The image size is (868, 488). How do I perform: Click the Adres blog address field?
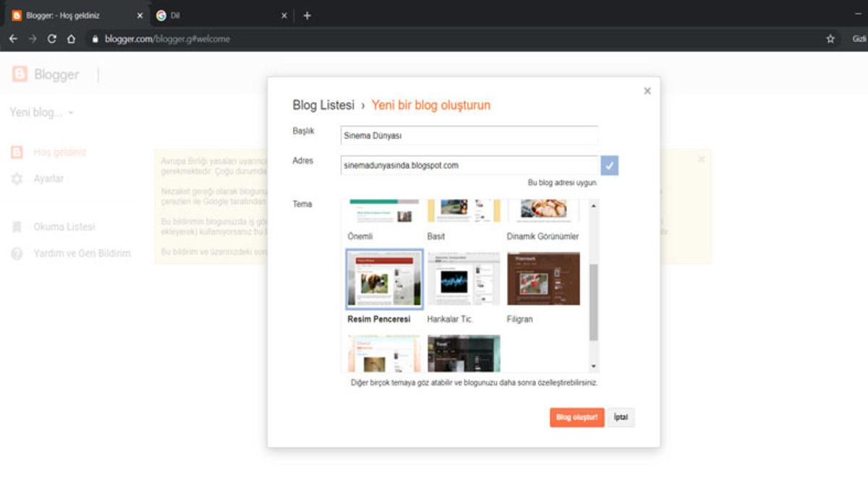point(470,166)
